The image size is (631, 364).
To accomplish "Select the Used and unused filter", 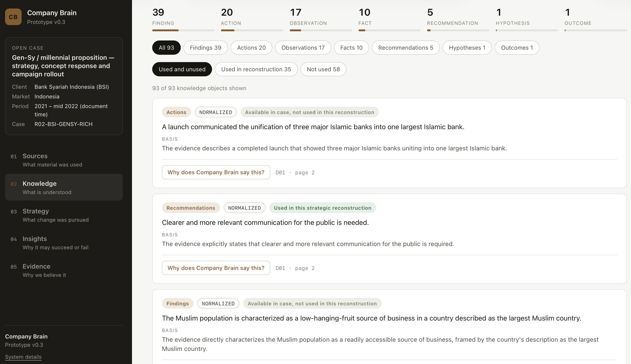I will pyautogui.click(x=182, y=69).
